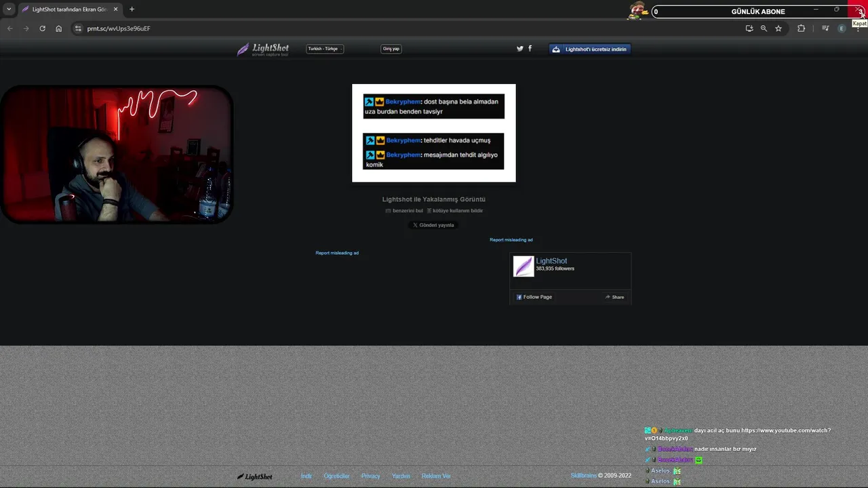The width and height of the screenshot is (868, 488).
Task: Expand the Turkish - Türkçe language dropdown
Action: coord(325,49)
